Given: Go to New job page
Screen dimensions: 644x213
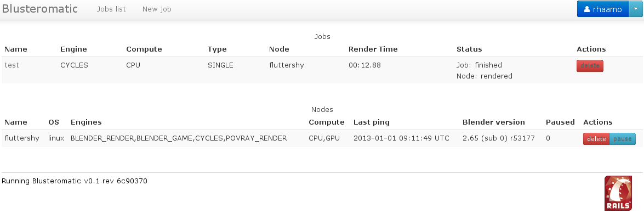Looking at the screenshot, I should (157, 9).
